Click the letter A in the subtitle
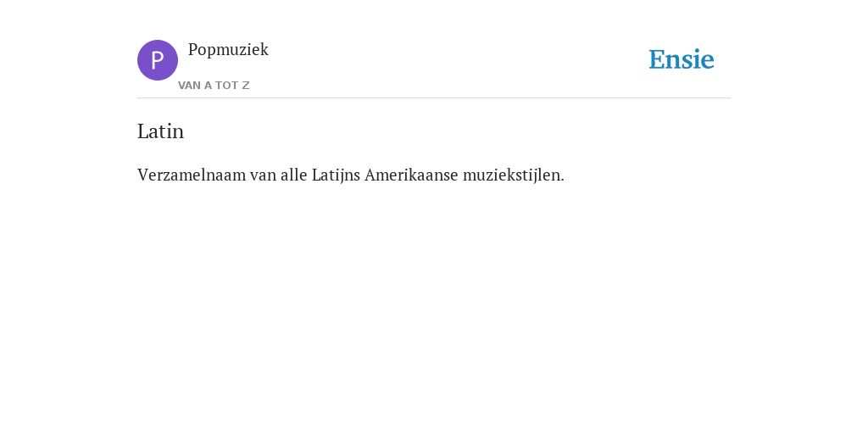The image size is (868, 434). tap(209, 86)
